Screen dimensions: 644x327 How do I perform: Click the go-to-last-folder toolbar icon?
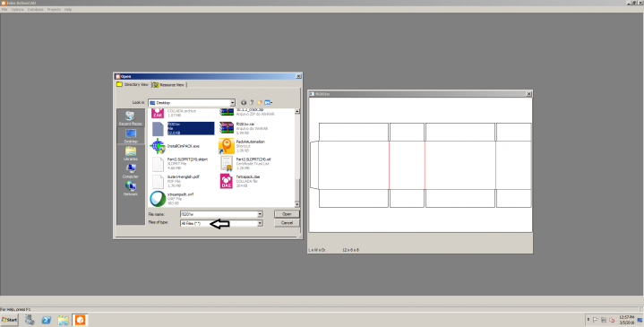(244, 102)
